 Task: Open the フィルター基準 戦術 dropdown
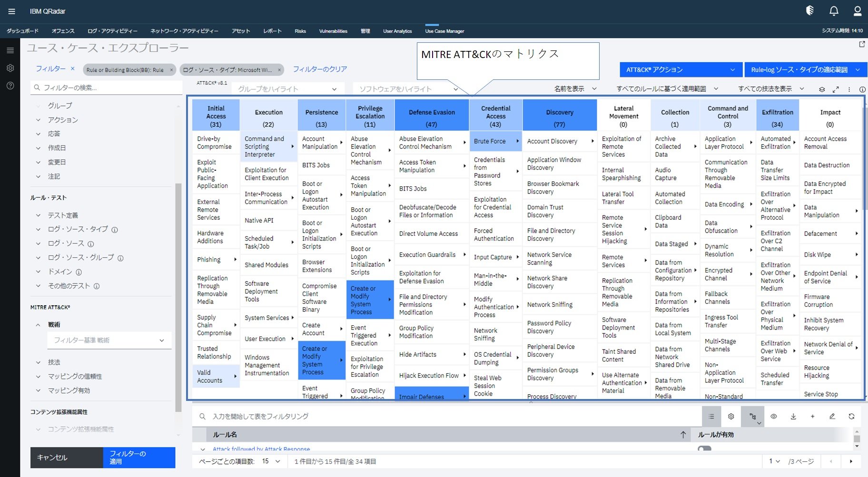(109, 341)
